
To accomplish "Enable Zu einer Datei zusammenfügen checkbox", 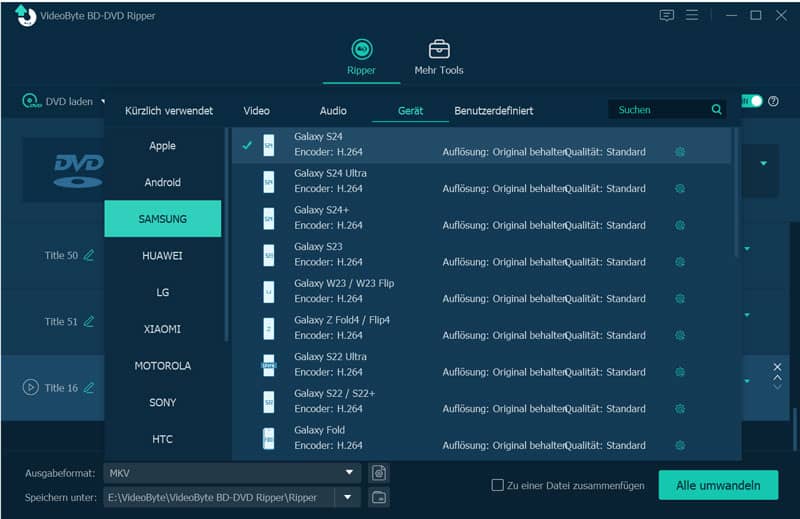I will point(497,485).
